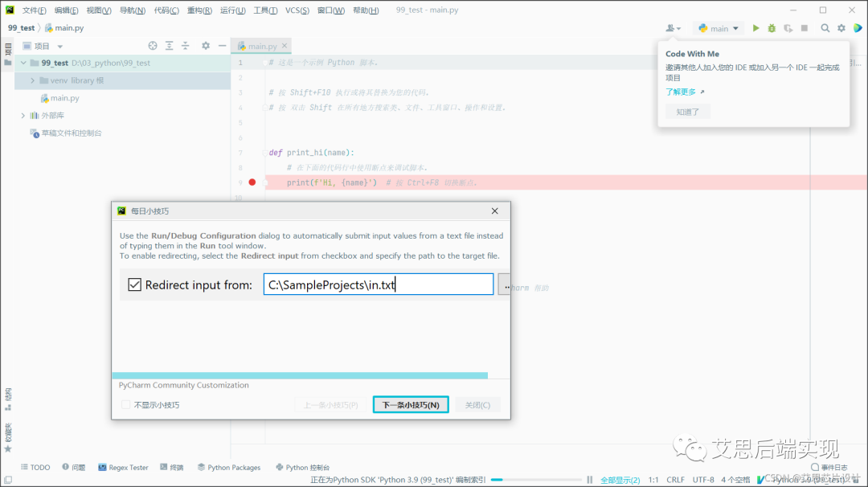Click the green Debug bug icon
Screen dimensions: 868x487
click(x=772, y=28)
